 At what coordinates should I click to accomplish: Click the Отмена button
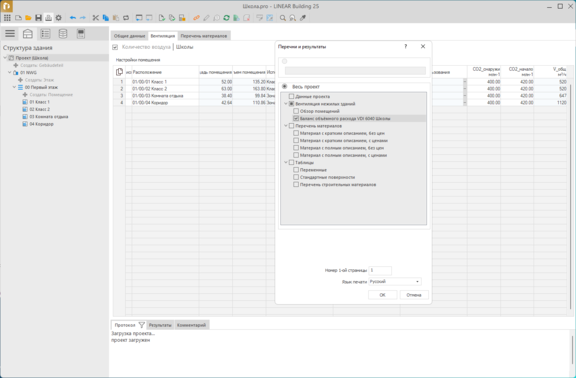coord(414,295)
